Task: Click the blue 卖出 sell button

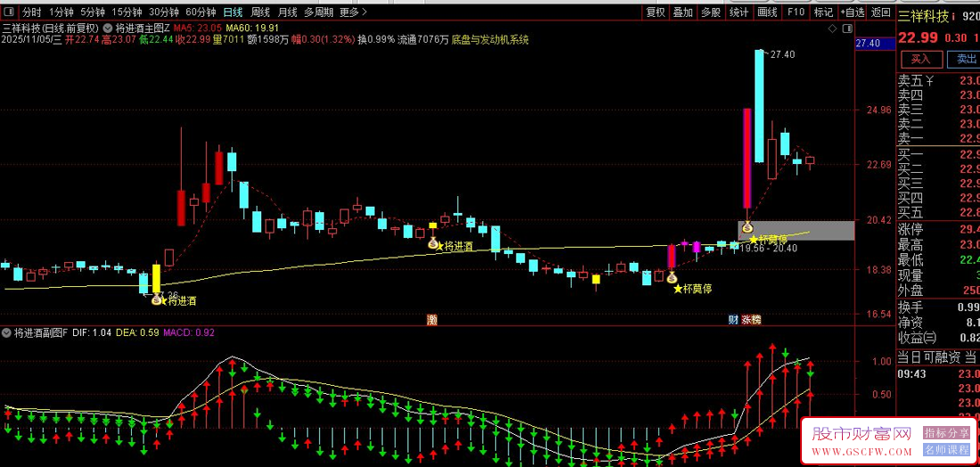Action: (x=966, y=59)
